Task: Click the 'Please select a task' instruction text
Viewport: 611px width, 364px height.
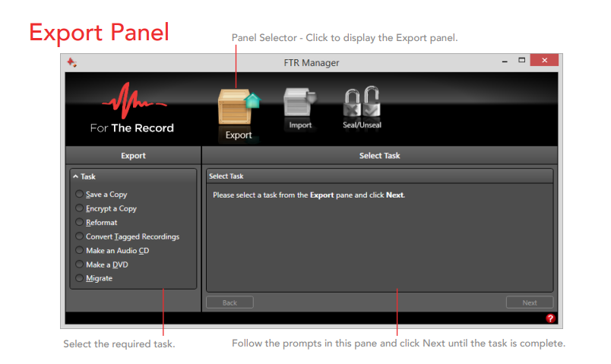Action: click(x=309, y=195)
